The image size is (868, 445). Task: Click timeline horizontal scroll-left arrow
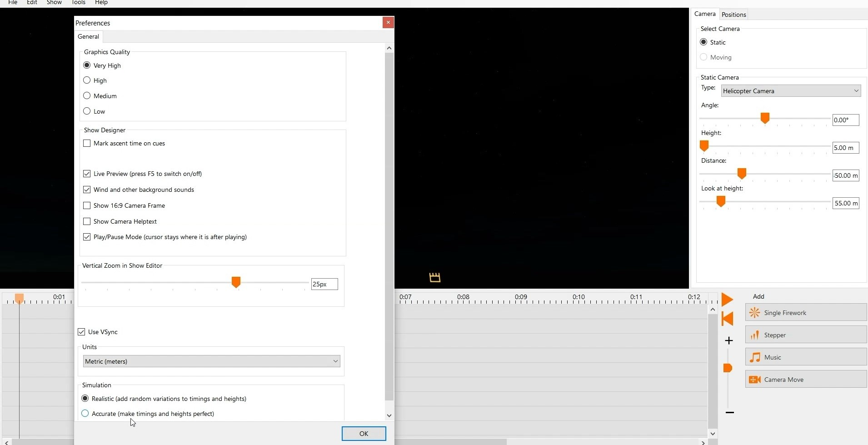coord(6,442)
